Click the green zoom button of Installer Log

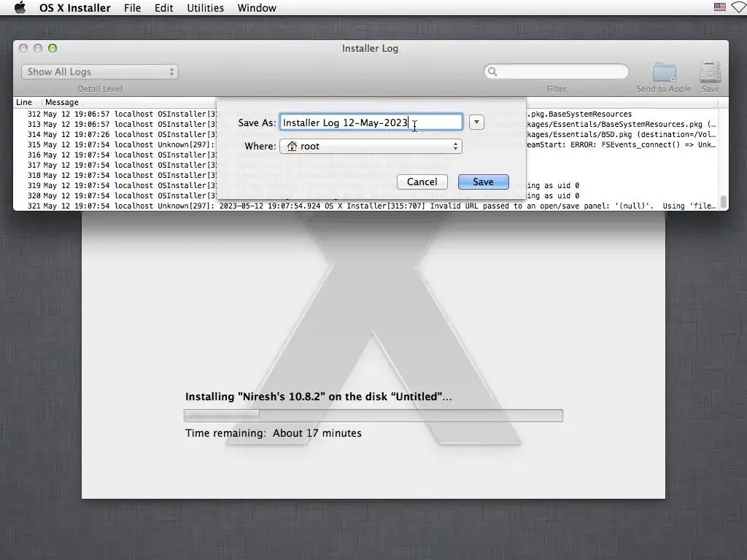coord(53,48)
